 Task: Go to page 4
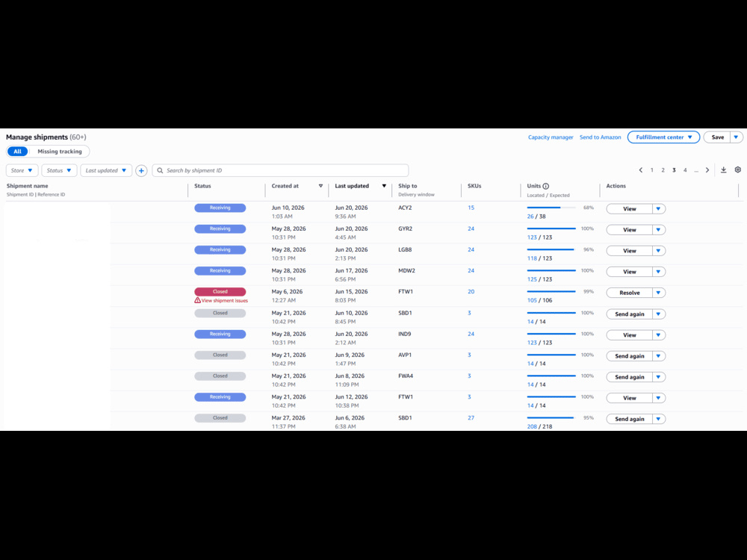(685, 170)
